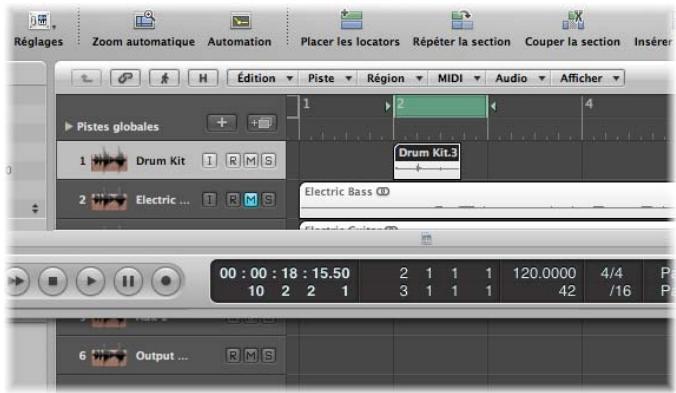The image size is (676, 393).
Task: Click the left locator marker
Action: point(388,106)
